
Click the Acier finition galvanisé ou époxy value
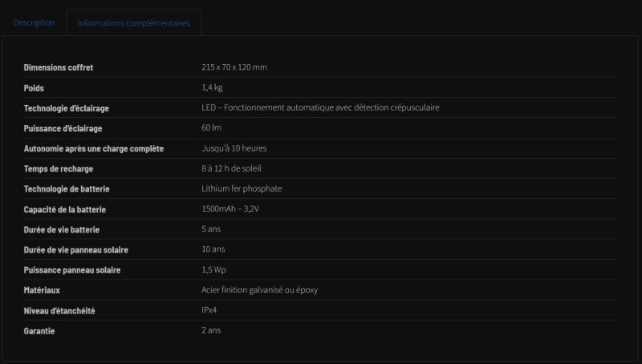click(260, 289)
